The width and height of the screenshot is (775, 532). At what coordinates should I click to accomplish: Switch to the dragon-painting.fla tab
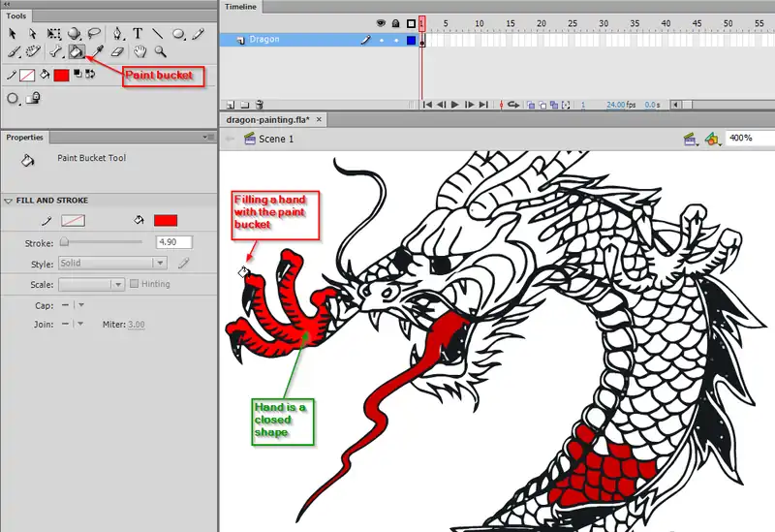pyautogui.click(x=268, y=119)
